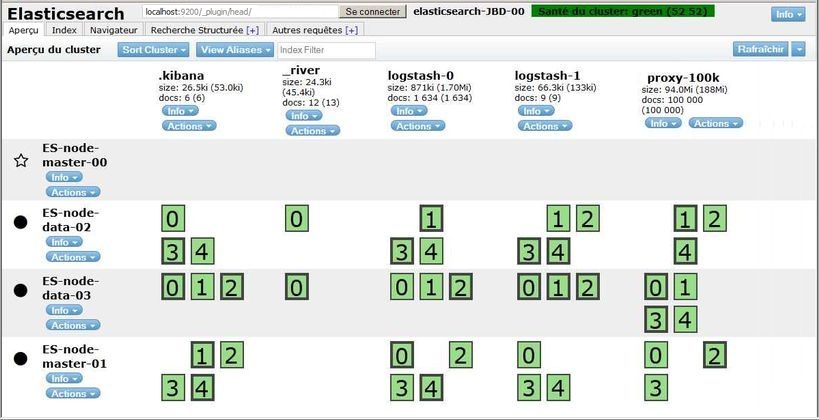The width and height of the screenshot is (819, 420).
Task: Expand the arrow next to Rafraîchir button
Action: 797,49
